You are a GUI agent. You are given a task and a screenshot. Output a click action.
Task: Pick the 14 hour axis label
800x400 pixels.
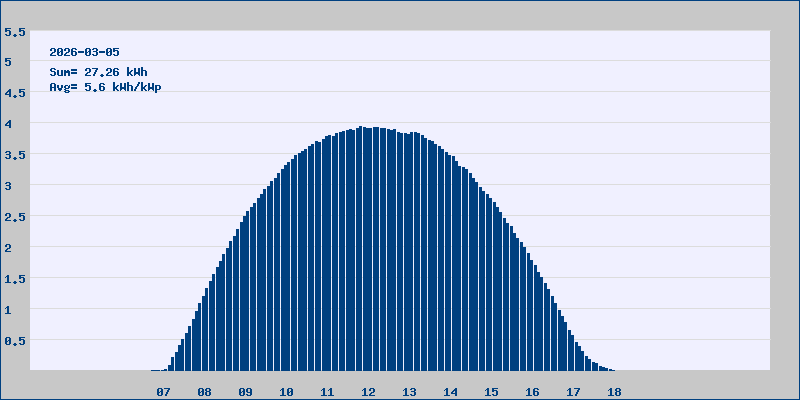pyautogui.click(x=451, y=392)
